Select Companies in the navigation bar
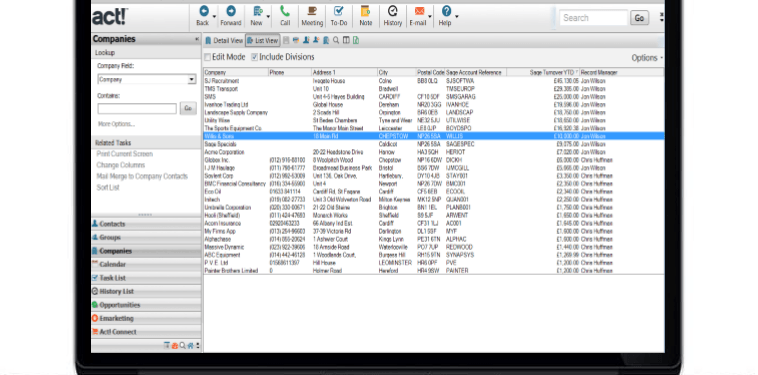This screenshot has width=758, height=375. coord(146,251)
